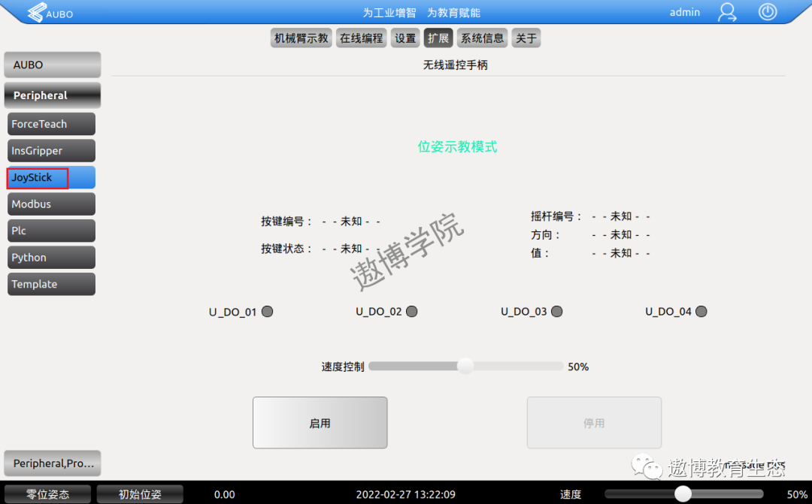Open the 机械臂示教 tab
Viewport: 812px width, 504px height.
tap(301, 38)
